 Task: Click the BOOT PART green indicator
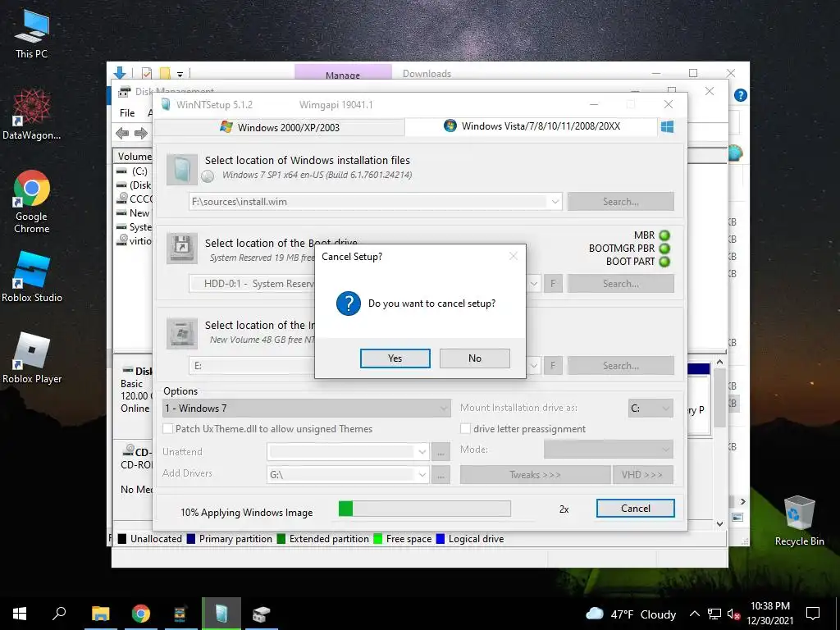[x=664, y=262]
